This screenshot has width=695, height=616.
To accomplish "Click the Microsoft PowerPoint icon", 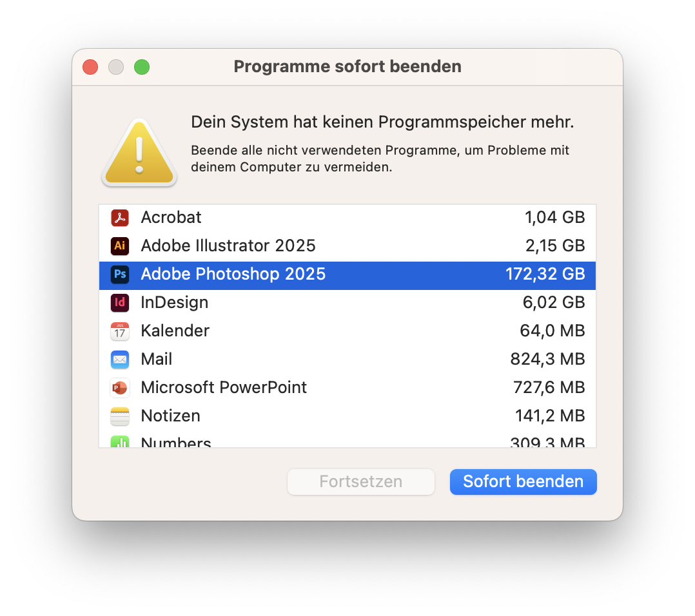I will click(120, 388).
